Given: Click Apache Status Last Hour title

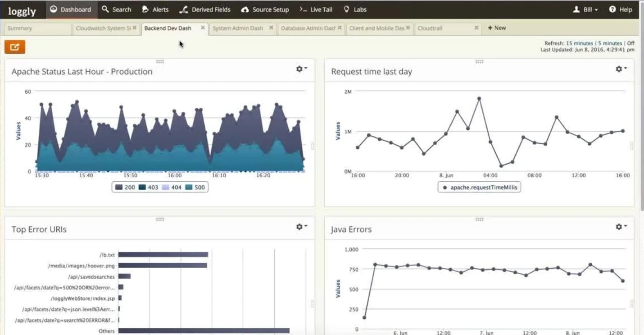Looking at the screenshot, I should coord(82,71).
